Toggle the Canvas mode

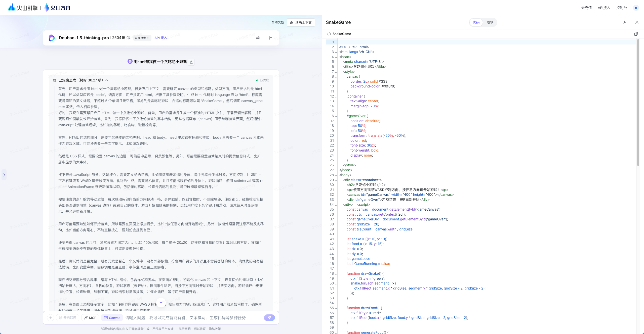pyautogui.click(x=112, y=318)
